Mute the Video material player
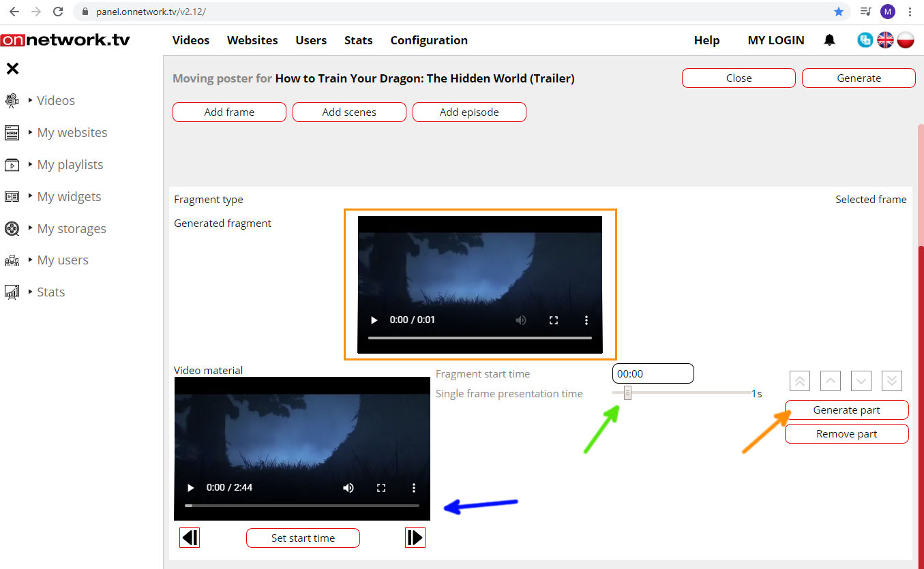924x569 pixels. coord(348,488)
